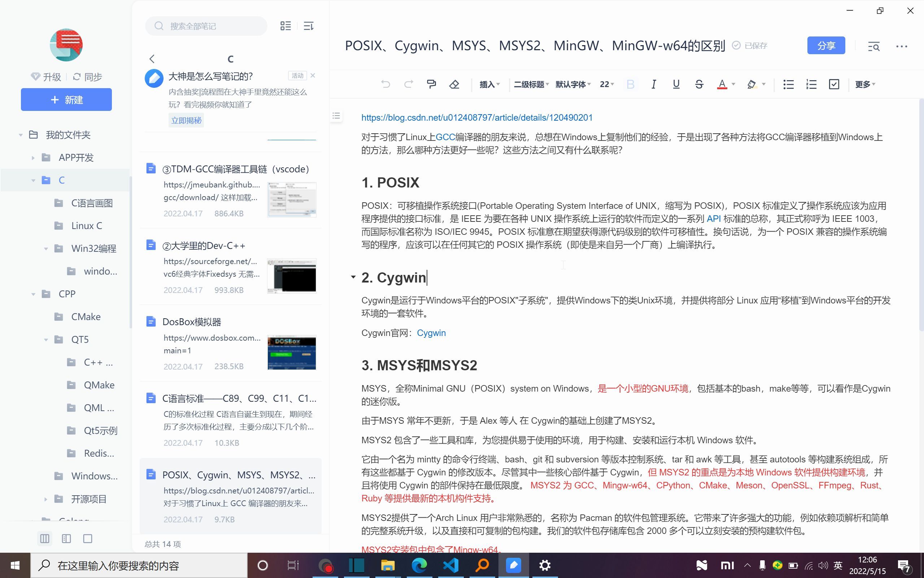Screen dimensions: 924x578
Task: Close the 大神是怎么写笔记的 promotion
Action: click(313, 75)
